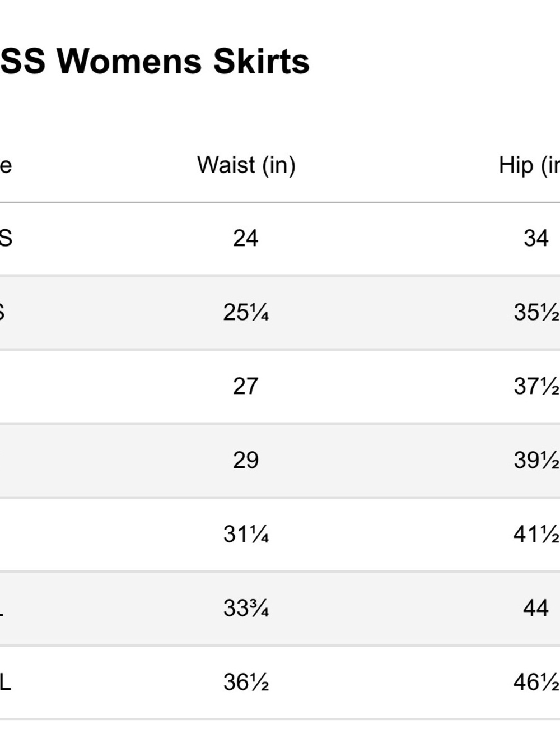Click hip value 41½

point(536,534)
